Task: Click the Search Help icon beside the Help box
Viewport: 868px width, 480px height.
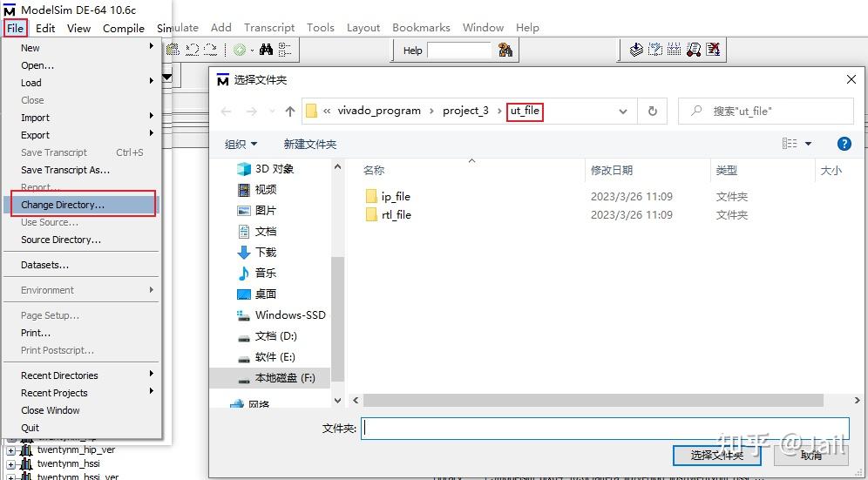Action: [x=505, y=51]
